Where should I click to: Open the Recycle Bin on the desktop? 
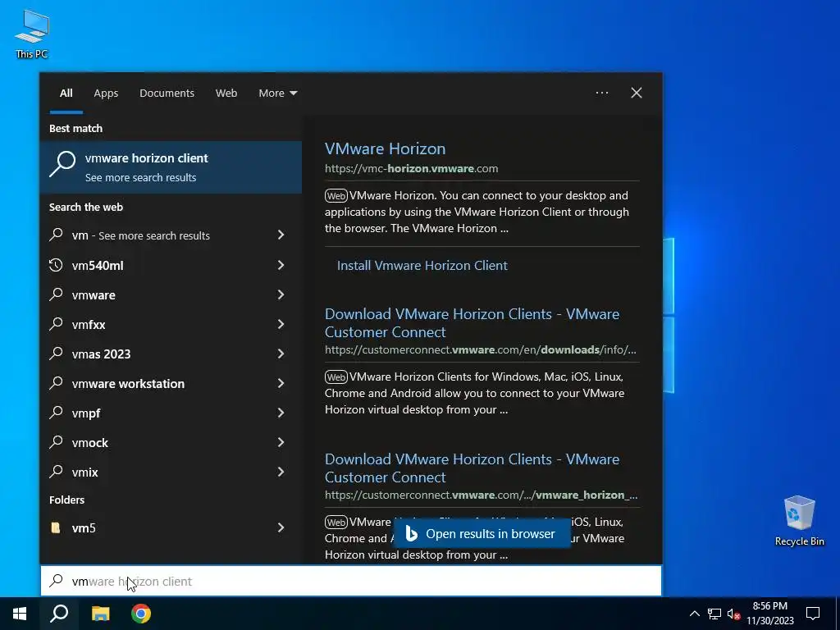799,521
